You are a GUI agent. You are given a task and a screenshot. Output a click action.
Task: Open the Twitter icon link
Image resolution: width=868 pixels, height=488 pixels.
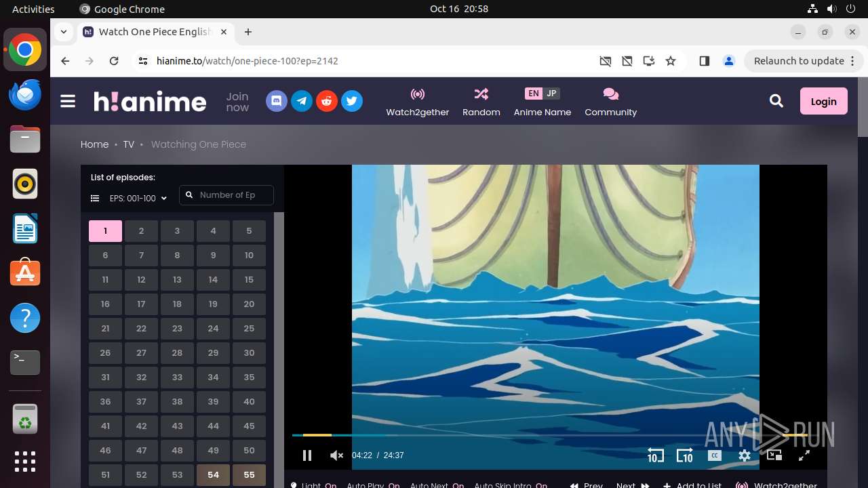[351, 102]
